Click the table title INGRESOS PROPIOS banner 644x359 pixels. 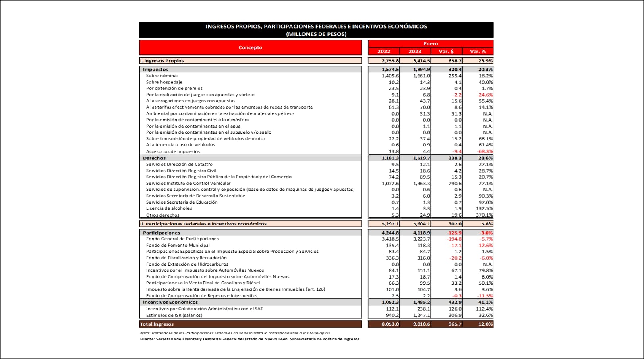[316, 30]
